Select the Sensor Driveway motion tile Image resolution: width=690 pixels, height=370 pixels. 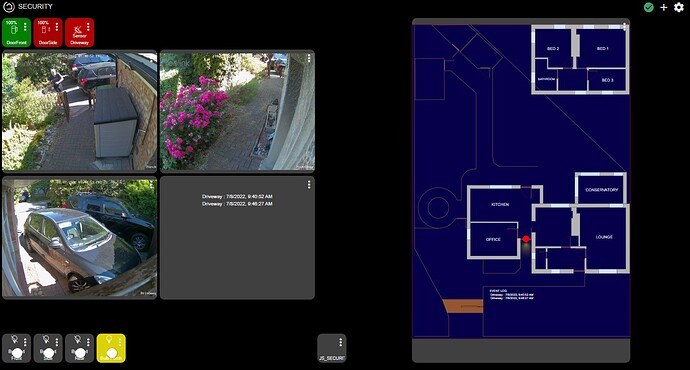[x=80, y=32]
